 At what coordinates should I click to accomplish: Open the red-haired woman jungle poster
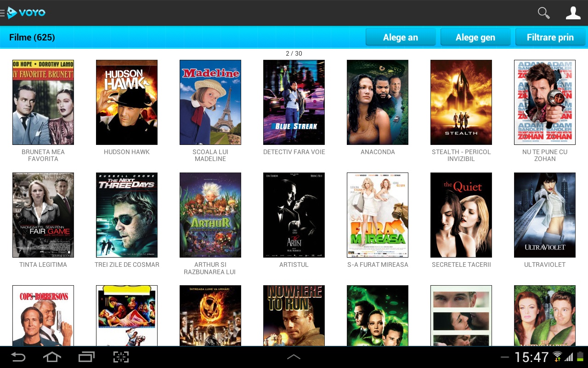pyautogui.click(x=545, y=316)
